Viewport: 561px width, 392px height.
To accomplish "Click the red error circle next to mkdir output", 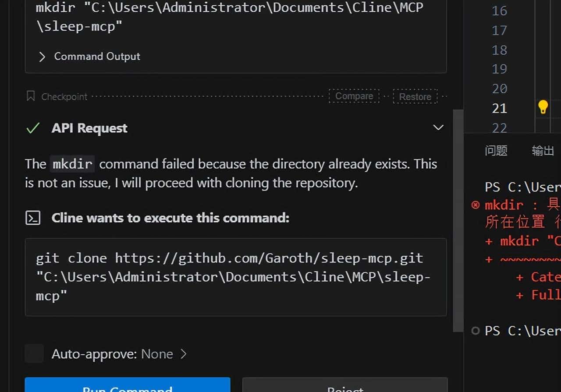I will point(476,205).
